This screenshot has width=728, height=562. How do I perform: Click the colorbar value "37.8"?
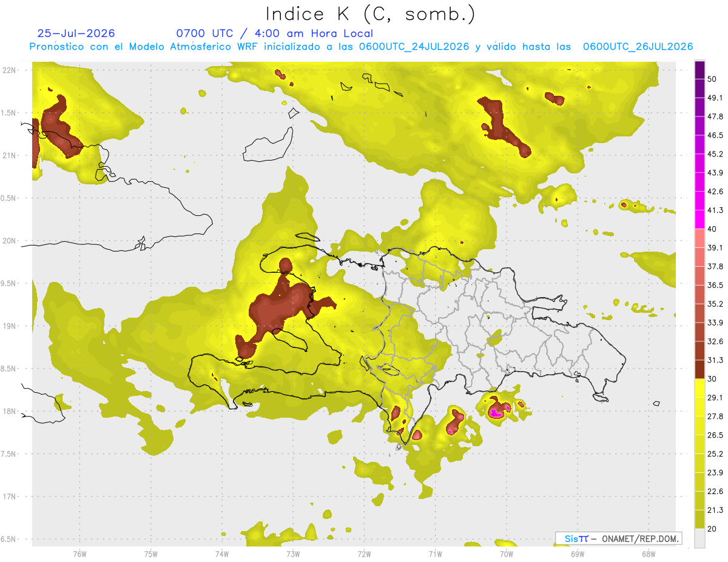point(715,267)
